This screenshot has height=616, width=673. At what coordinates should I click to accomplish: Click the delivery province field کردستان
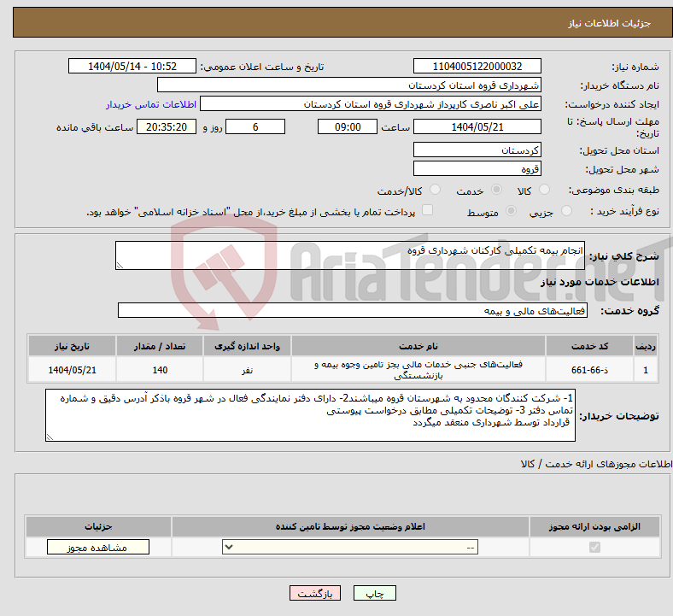click(x=477, y=150)
